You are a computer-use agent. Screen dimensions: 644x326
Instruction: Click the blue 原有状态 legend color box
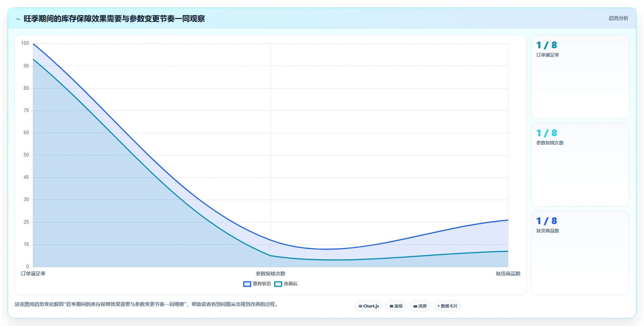click(x=247, y=284)
